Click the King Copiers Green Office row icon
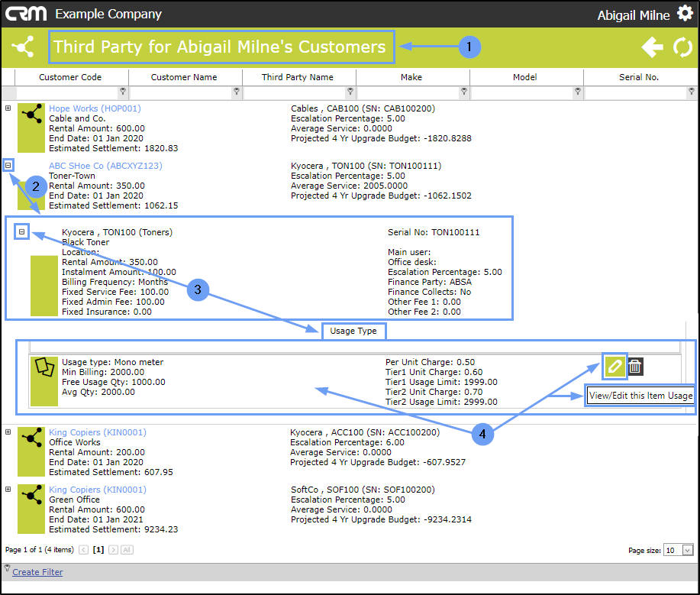This screenshot has height=595, width=700. [31, 509]
